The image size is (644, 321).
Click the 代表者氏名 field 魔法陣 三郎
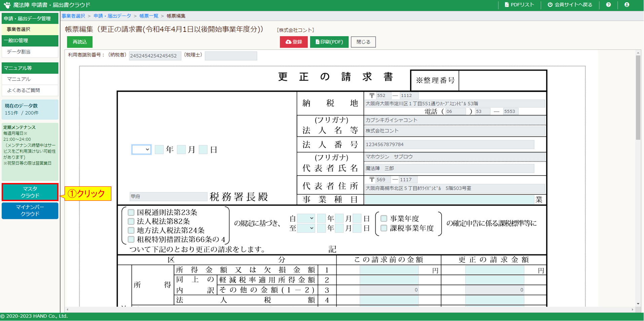[x=449, y=169]
